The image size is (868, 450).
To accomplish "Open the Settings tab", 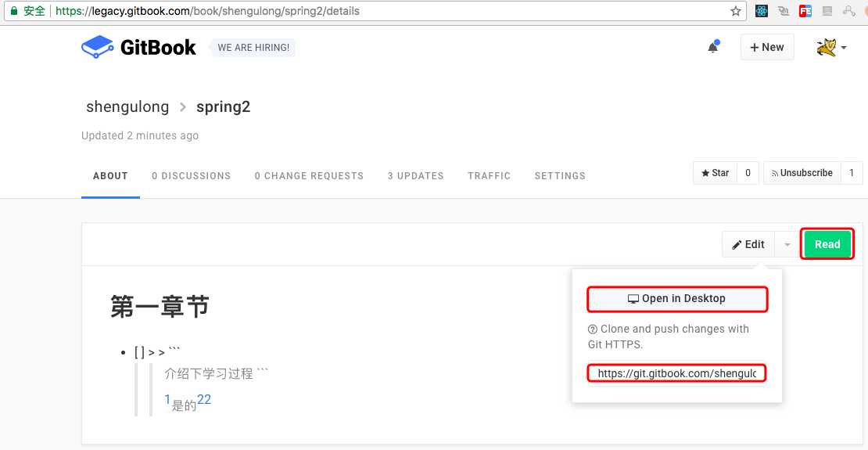I will [x=560, y=175].
